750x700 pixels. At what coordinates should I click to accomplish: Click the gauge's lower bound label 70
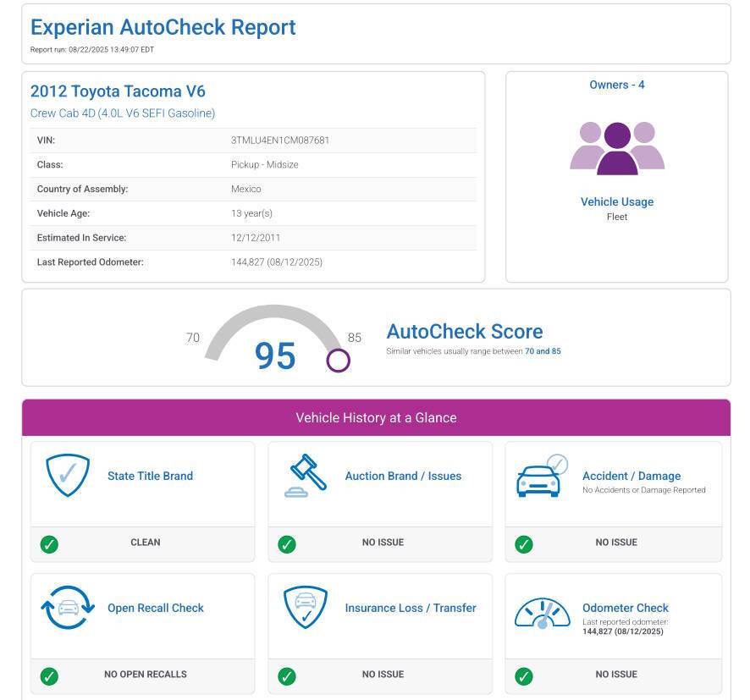193,338
